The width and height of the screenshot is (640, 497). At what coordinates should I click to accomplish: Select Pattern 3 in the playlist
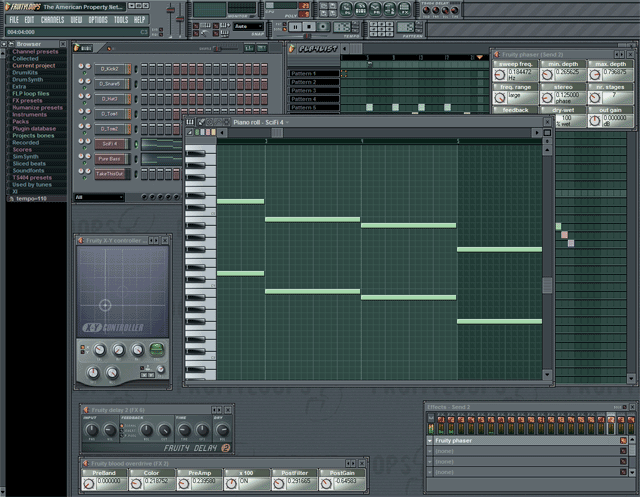tap(313, 91)
